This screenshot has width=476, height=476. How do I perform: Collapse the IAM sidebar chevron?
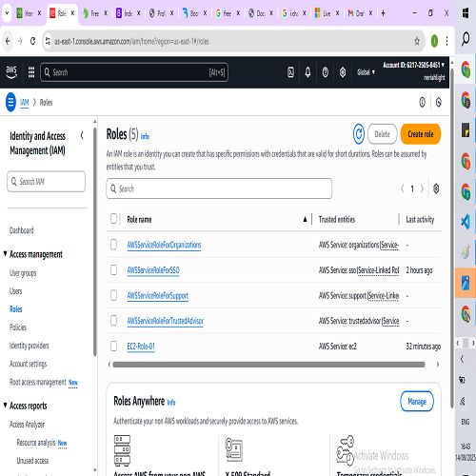pos(82,135)
